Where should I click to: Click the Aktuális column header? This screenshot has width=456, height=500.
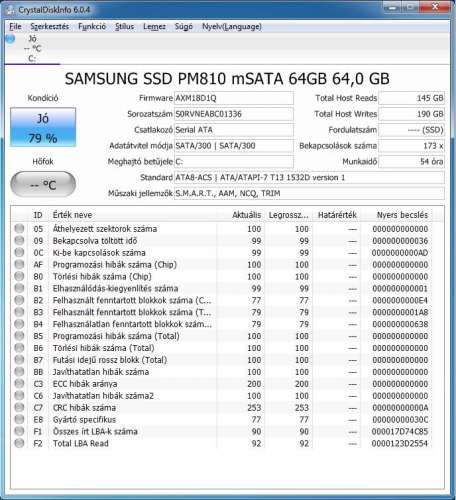pyautogui.click(x=241, y=215)
